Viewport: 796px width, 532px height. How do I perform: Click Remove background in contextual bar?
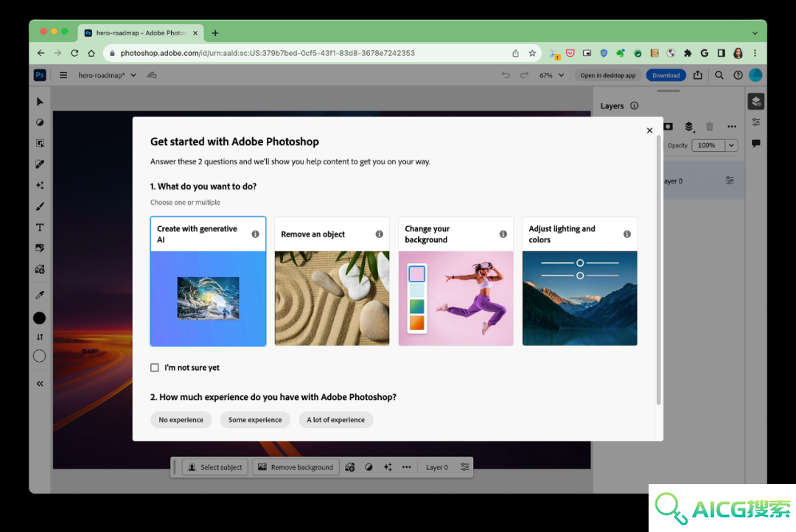296,467
